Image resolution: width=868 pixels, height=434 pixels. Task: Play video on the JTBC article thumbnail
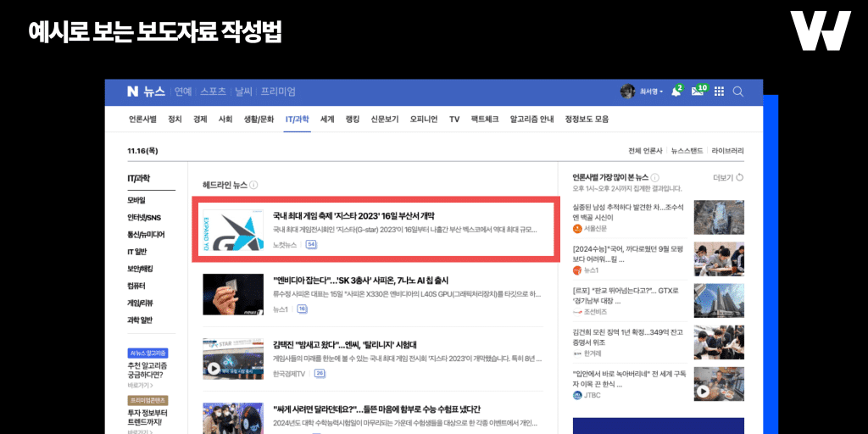703,392
